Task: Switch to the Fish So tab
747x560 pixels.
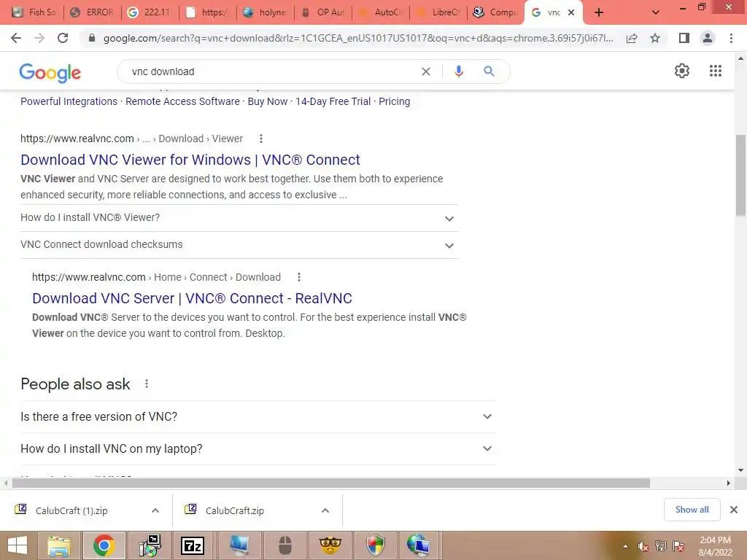Action: point(34,12)
